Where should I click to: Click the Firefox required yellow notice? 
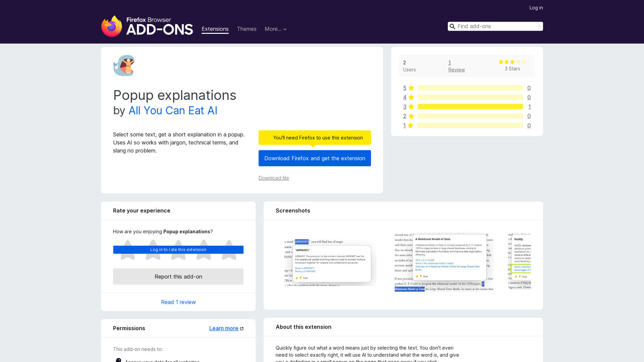315,138
